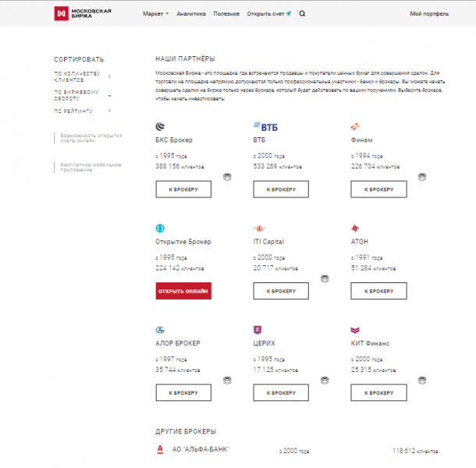
Task: Click the gift box icon on ITI Capital card
Action: [x=325, y=278]
